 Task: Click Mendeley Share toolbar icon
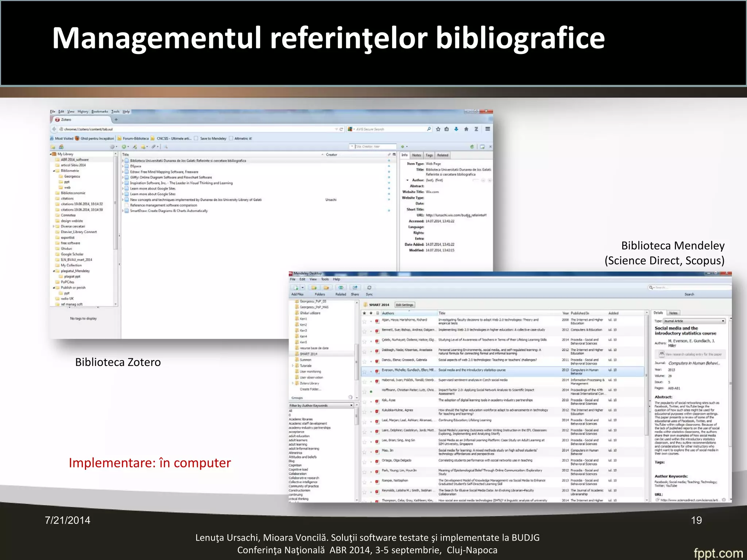click(x=355, y=288)
